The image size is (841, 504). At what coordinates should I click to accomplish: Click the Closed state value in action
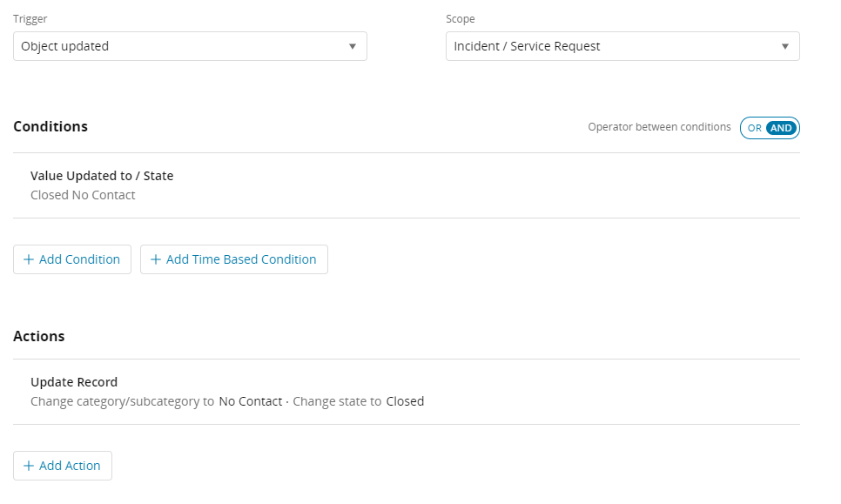(x=405, y=401)
